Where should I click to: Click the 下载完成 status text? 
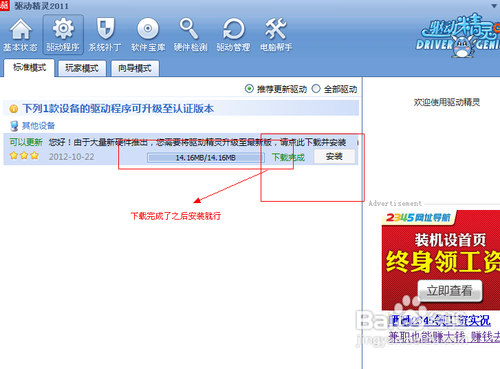[288, 157]
